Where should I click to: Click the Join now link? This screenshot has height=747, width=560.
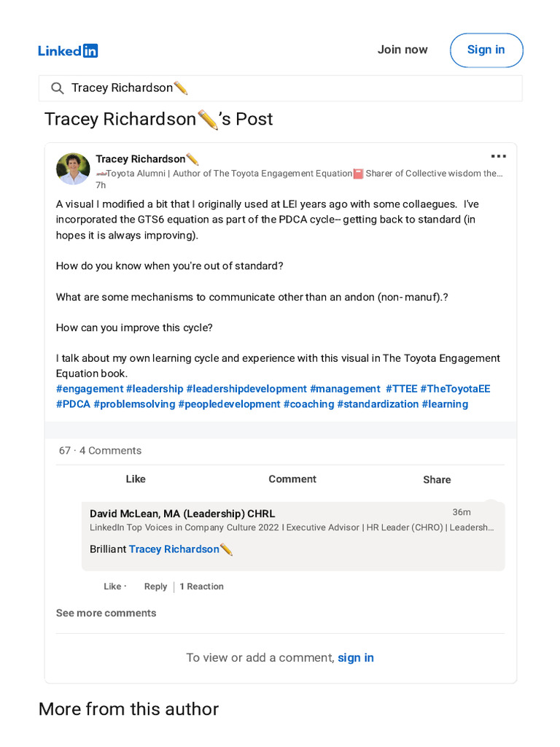tap(402, 50)
